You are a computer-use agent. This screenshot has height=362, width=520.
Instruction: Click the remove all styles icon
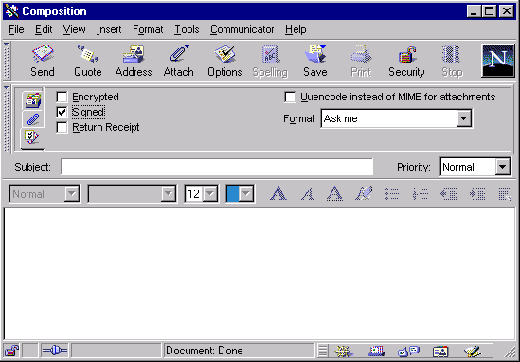364,194
